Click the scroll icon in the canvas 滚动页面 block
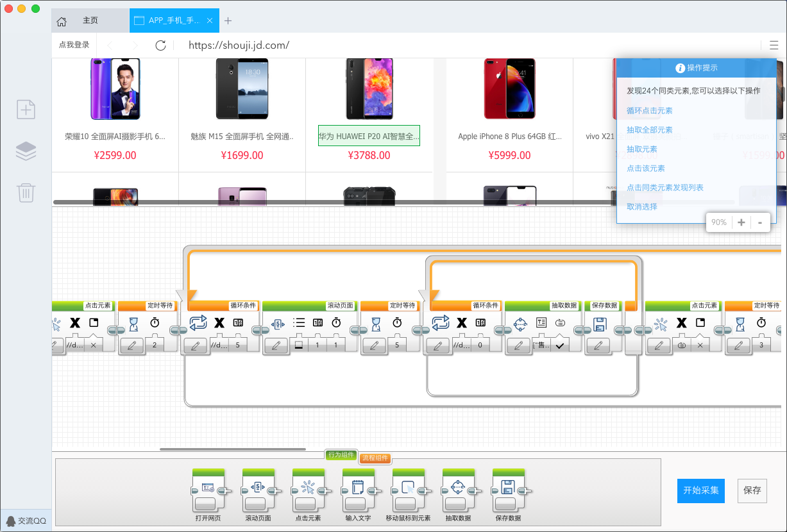This screenshot has height=532, width=787. pyautogui.click(x=278, y=324)
